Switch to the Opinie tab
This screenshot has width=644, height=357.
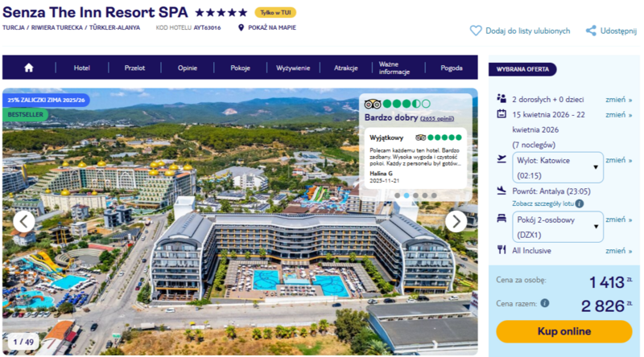pyautogui.click(x=188, y=68)
